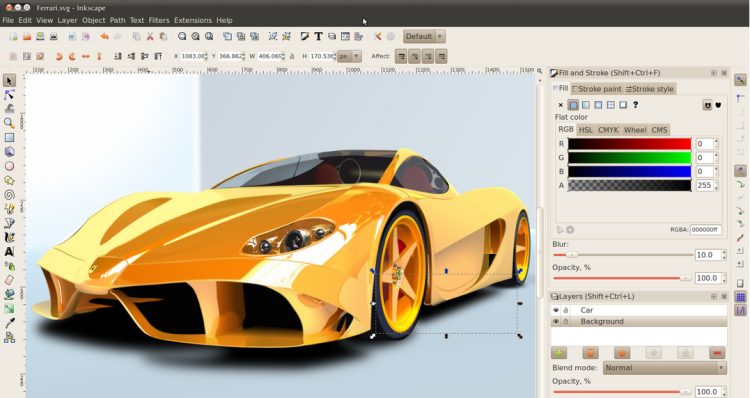Open the Extensions menu
This screenshot has height=398, width=750.
click(193, 20)
